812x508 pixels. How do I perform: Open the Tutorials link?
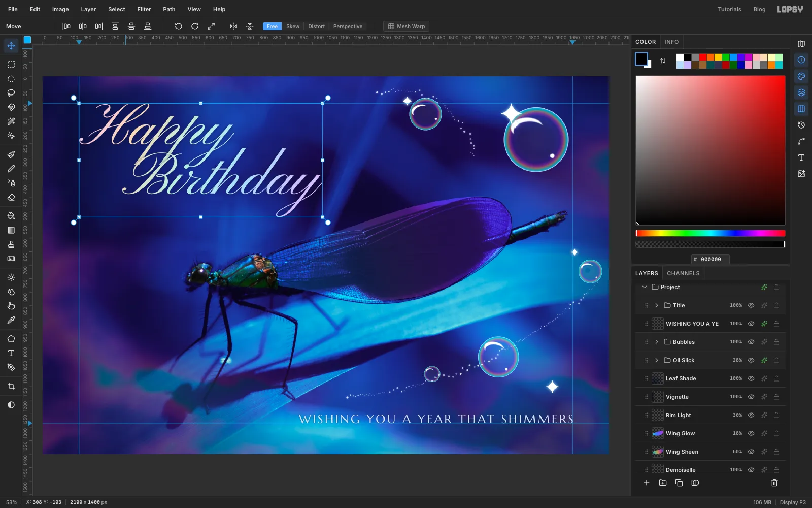point(729,9)
